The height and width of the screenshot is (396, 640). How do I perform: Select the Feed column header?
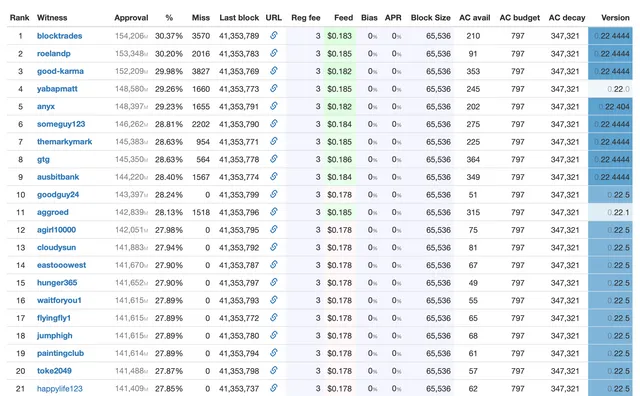pyautogui.click(x=343, y=18)
